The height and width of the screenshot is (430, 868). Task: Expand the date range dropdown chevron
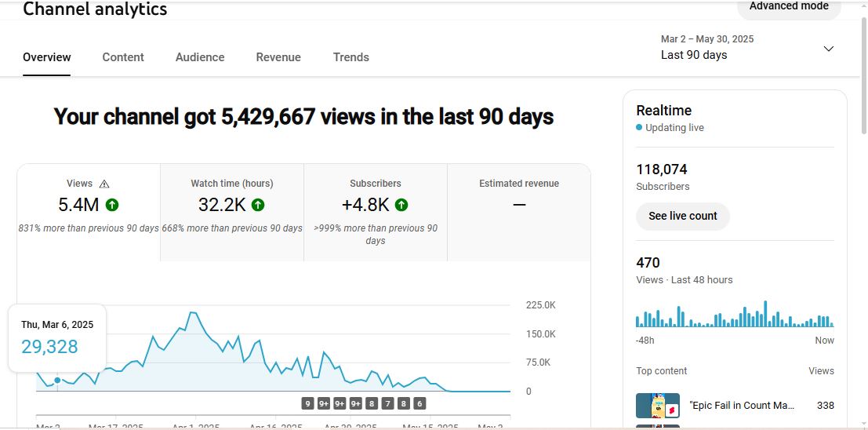[828, 49]
